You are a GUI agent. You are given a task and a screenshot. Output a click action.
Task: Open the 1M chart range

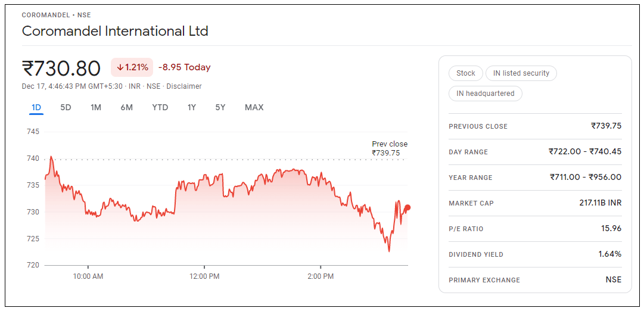coord(96,107)
